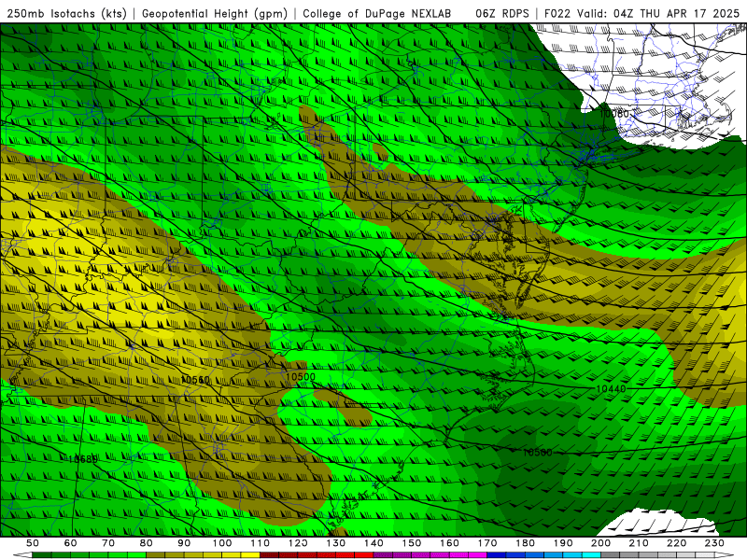Click the 90 value on the colorbar scale
The height and width of the screenshot is (560, 747).
(184, 543)
